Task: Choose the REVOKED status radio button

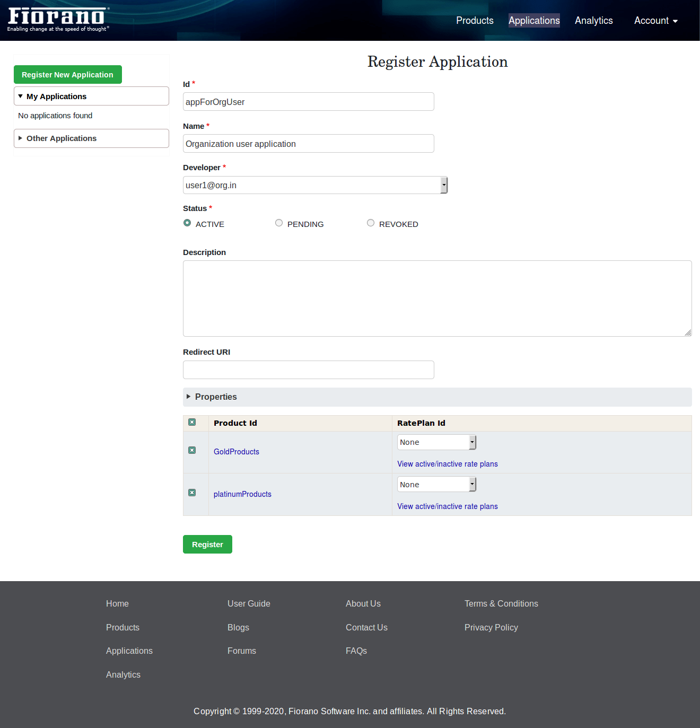Action: pyautogui.click(x=371, y=223)
